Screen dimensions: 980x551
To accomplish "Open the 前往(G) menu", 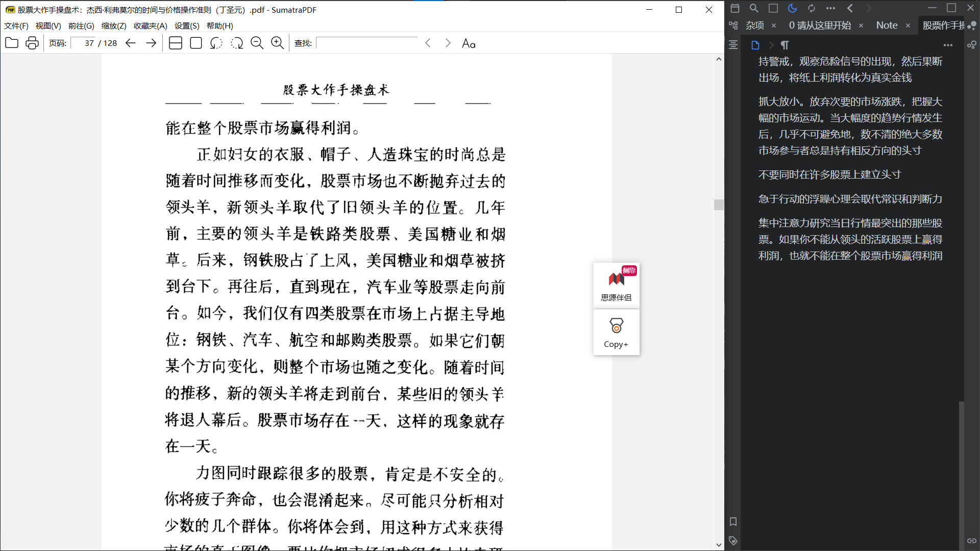I will (81, 26).
